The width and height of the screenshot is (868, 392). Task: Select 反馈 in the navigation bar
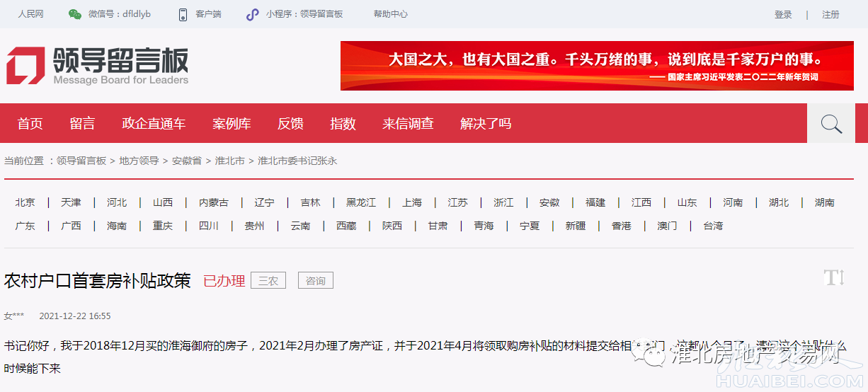pos(290,124)
